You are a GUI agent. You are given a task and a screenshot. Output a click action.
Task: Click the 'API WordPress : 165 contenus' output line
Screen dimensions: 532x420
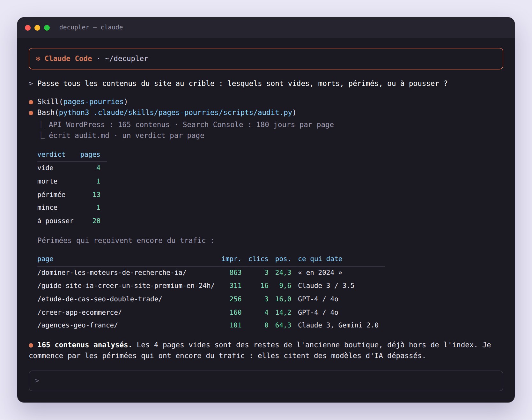(191, 125)
